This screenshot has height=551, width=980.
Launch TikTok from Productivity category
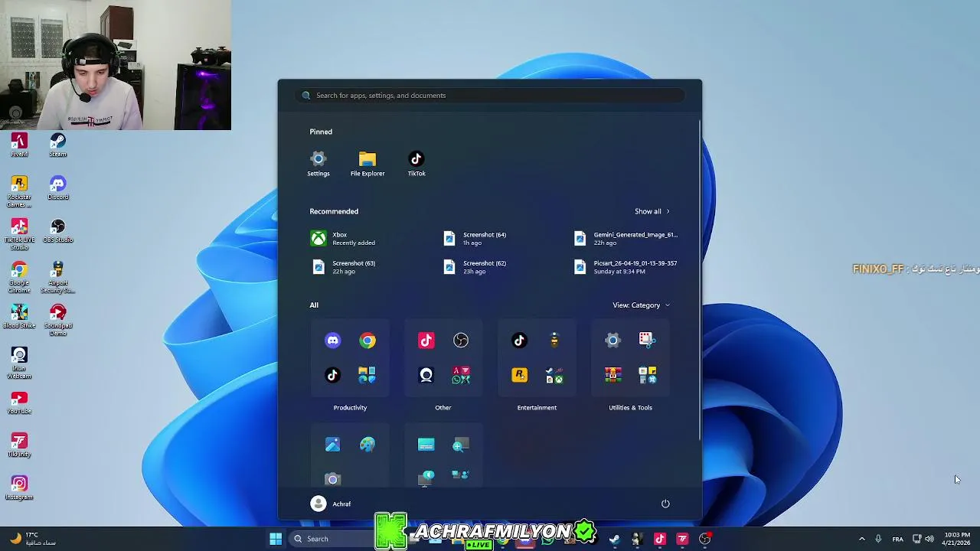click(x=332, y=375)
